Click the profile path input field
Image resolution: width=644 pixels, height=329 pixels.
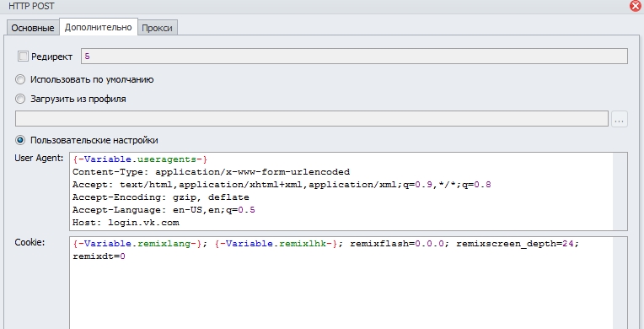tap(312, 119)
